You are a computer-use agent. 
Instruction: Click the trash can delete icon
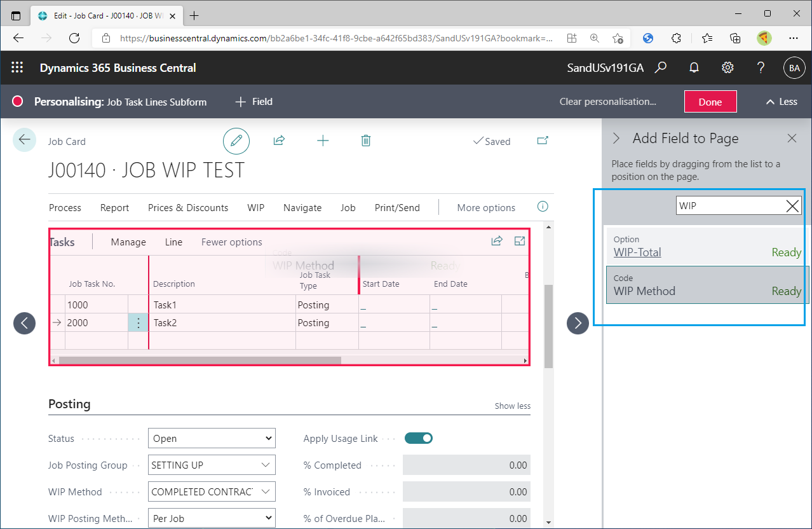pos(366,141)
